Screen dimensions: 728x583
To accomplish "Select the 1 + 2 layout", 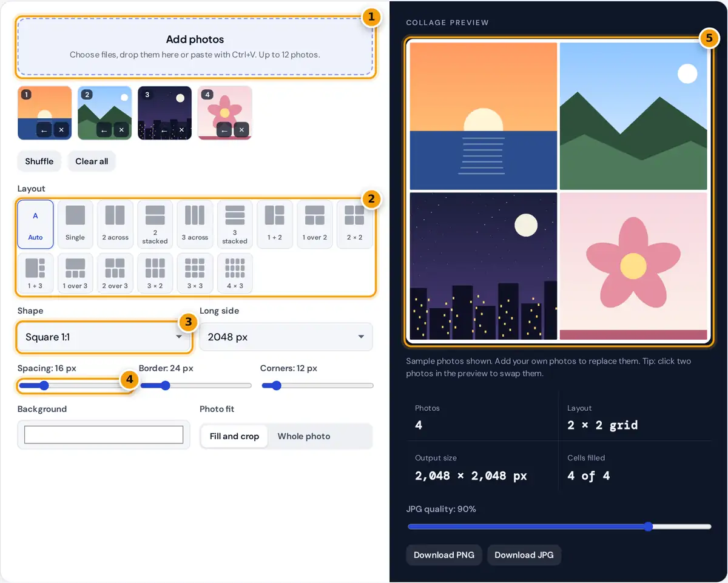I will point(275,224).
